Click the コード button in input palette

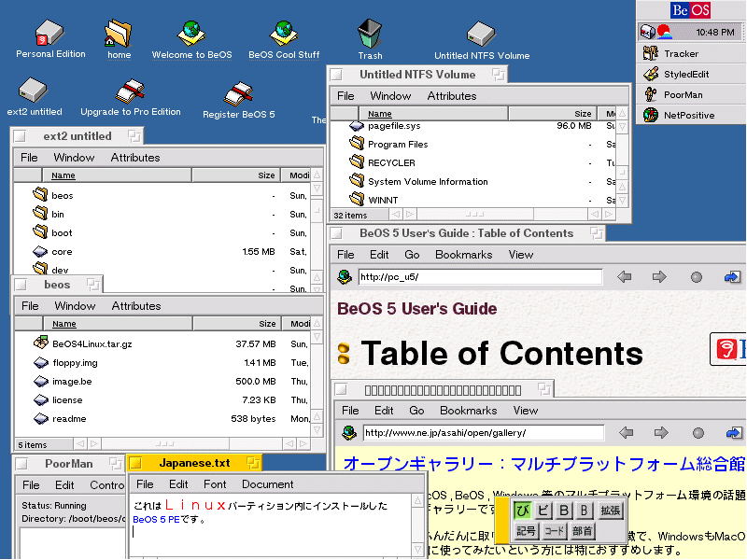[554, 530]
